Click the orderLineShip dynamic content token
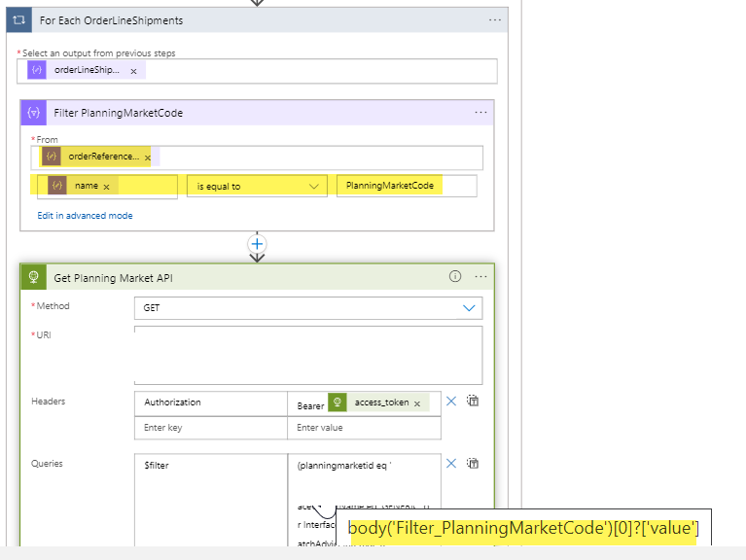This screenshot has height=560, width=746. tap(87, 70)
